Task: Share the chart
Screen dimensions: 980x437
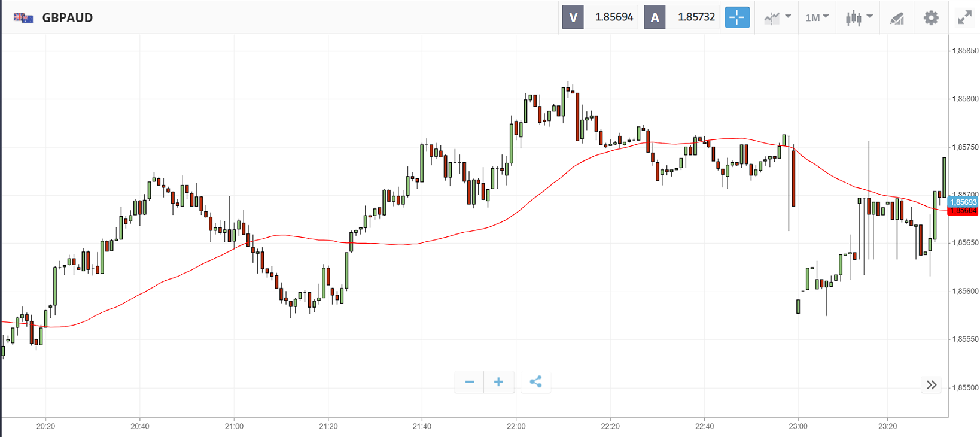Action: (x=535, y=382)
